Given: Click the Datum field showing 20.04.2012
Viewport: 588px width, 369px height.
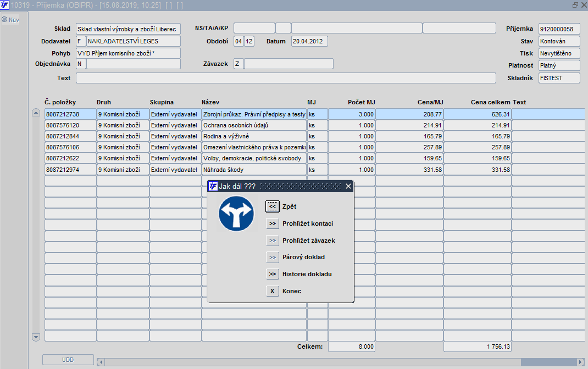Looking at the screenshot, I should pos(309,41).
